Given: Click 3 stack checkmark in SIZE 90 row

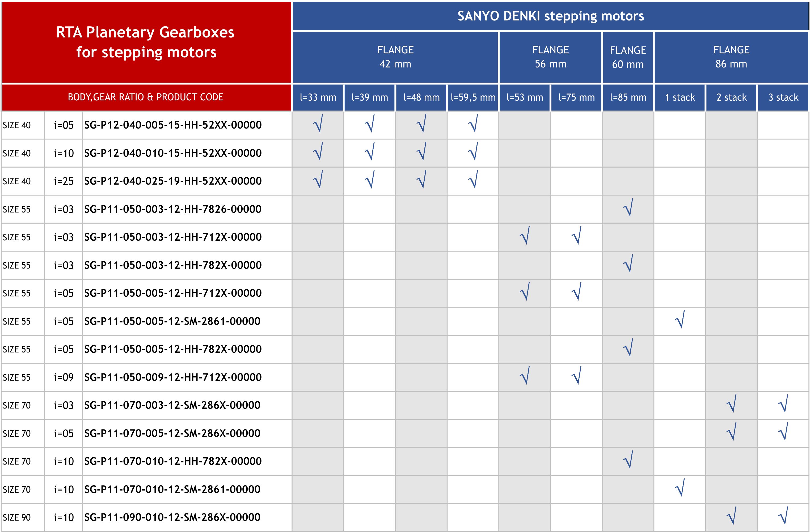Looking at the screenshot, I should (783, 516).
